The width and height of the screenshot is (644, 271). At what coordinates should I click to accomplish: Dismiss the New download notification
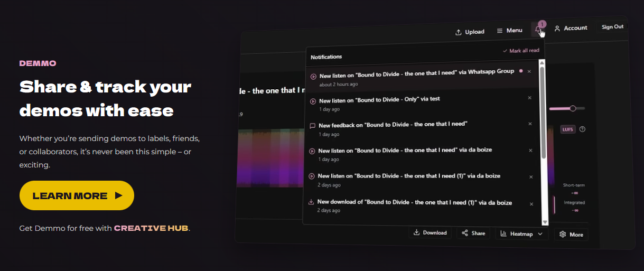point(531,204)
